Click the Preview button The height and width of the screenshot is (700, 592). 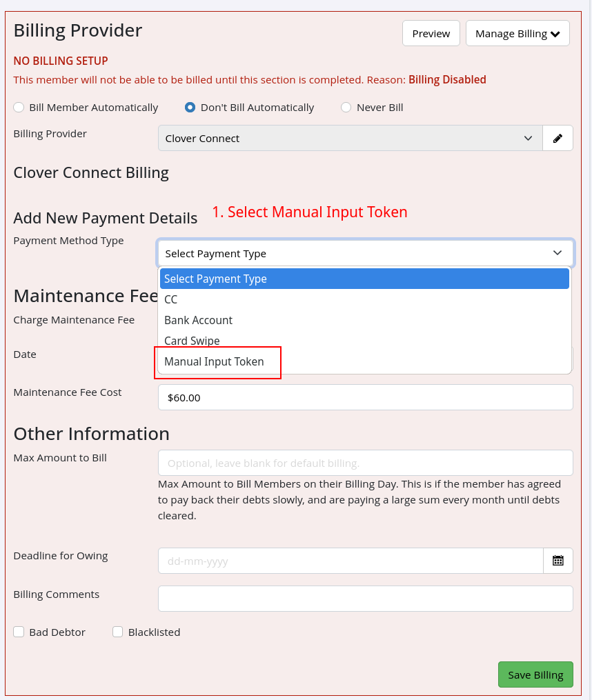[431, 33]
